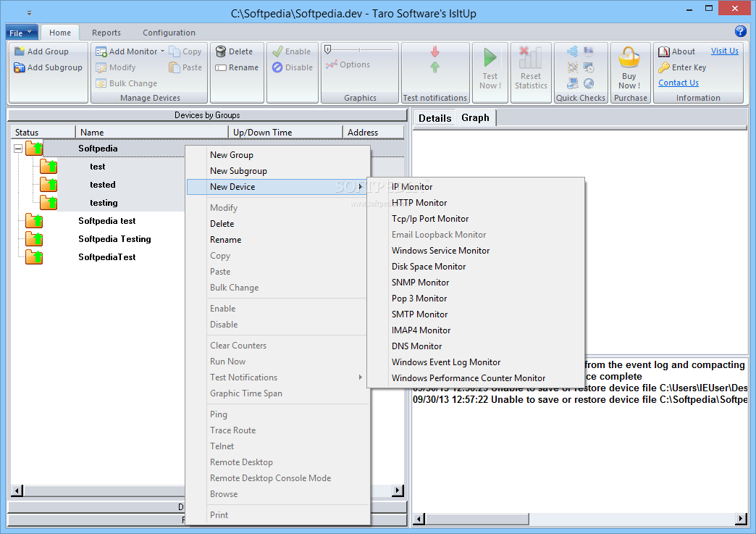
Task: Select the Softpedia Testing group row
Action: (x=114, y=239)
